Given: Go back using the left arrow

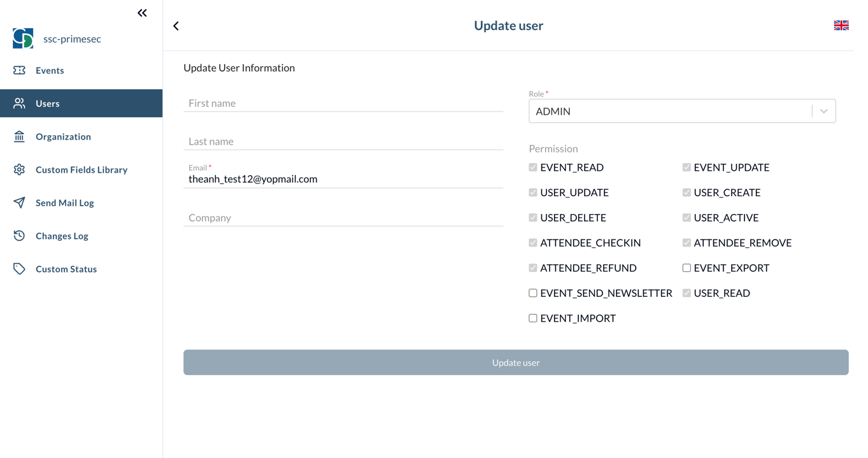Looking at the screenshot, I should (176, 25).
